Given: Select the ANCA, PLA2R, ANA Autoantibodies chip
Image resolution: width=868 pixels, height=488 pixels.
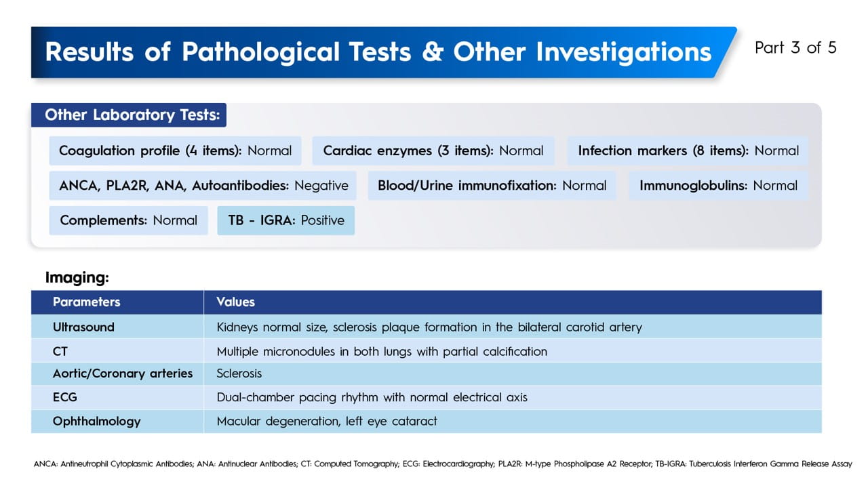Looking at the screenshot, I should [x=203, y=186].
